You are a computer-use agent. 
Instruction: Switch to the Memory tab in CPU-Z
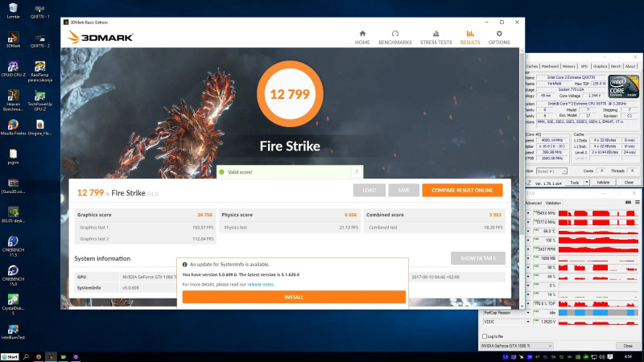click(x=569, y=66)
